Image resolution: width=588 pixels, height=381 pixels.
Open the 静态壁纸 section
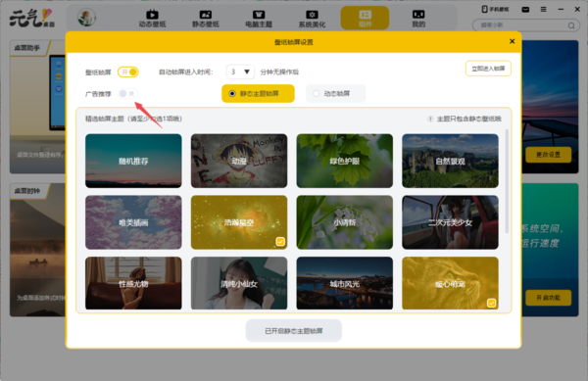click(x=206, y=19)
